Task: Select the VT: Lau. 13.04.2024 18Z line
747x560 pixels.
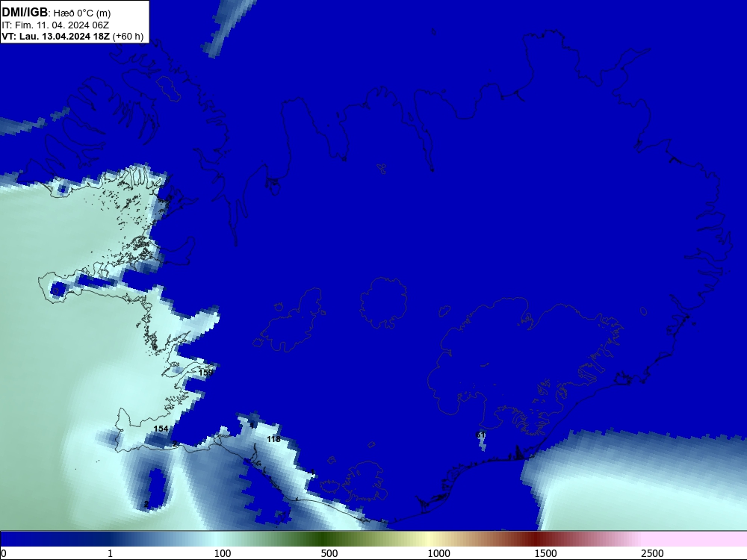Action: [x=72, y=37]
